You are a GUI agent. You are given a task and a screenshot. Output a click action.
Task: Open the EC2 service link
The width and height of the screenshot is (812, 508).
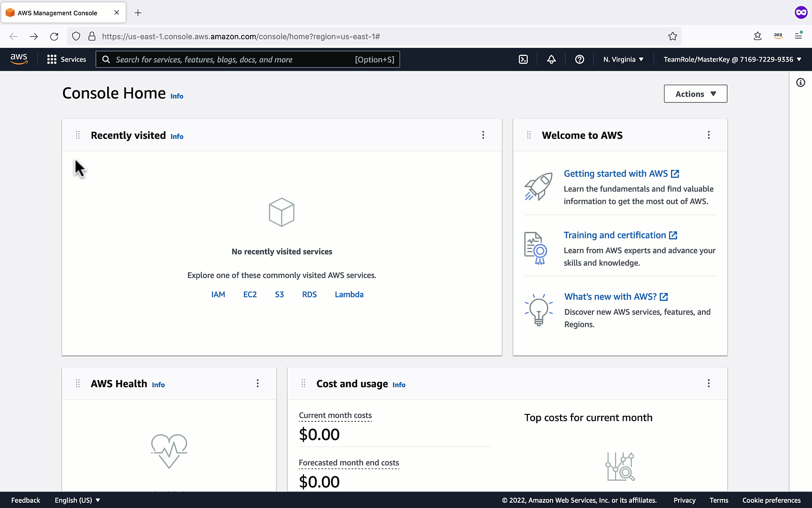click(250, 294)
